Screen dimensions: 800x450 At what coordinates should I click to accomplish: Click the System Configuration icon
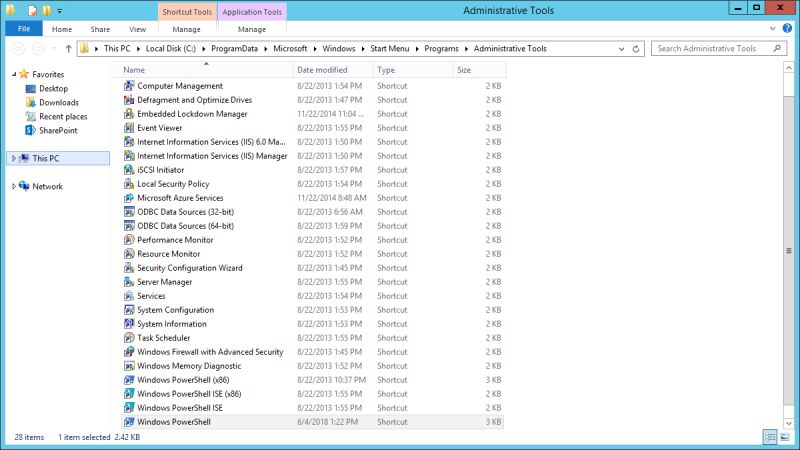pos(129,310)
